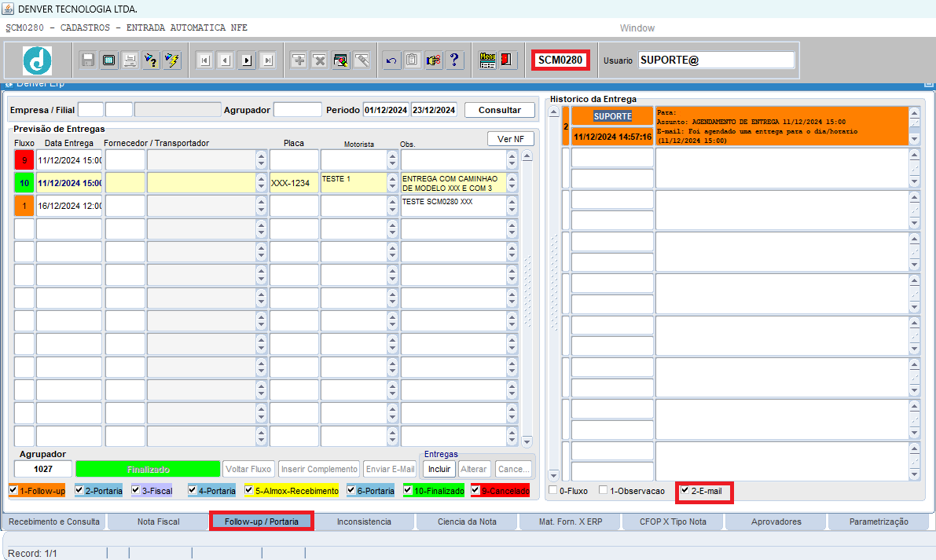Open the Ciencia da Nota tab
The width and height of the screenshot is (936, 560).
(467, 522)
